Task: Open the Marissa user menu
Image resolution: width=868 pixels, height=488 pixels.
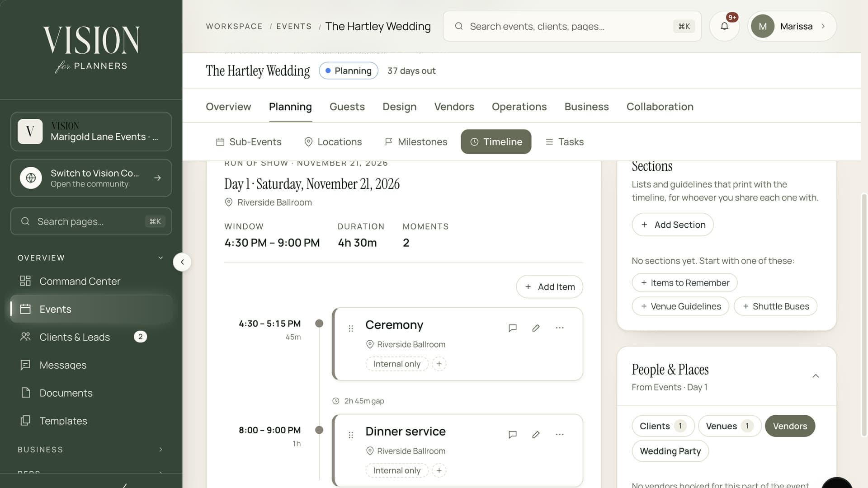Action: (792, 26)
